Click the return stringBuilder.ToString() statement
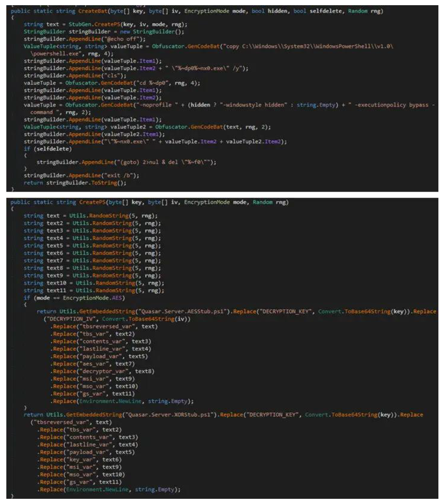 pos(75,183)
